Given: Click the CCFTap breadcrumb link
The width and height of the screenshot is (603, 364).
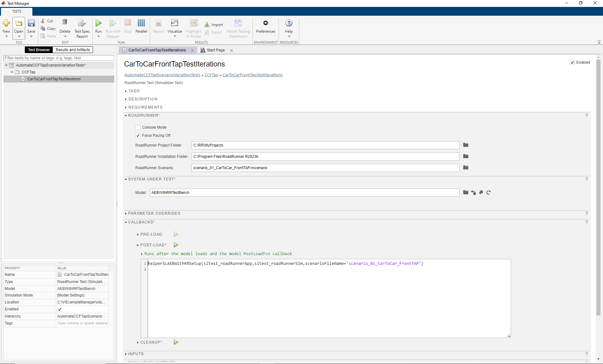Looking at the screenshot, I should [211, 75].
